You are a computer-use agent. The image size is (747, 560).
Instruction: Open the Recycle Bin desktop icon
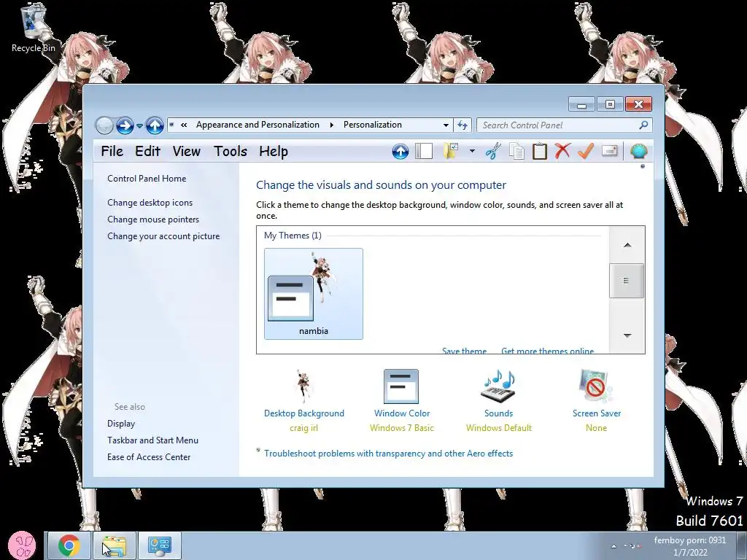[x=34, y=28]
